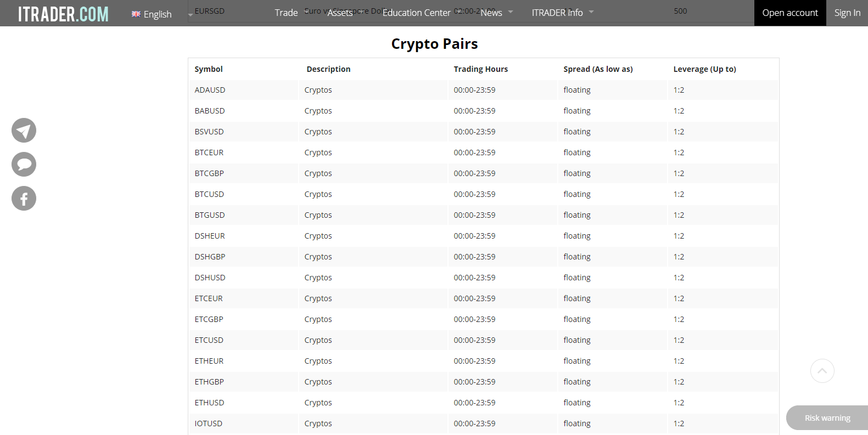Viewport: 868px width, 435px height.
Task: Click the Open account button
Action: 789,13
